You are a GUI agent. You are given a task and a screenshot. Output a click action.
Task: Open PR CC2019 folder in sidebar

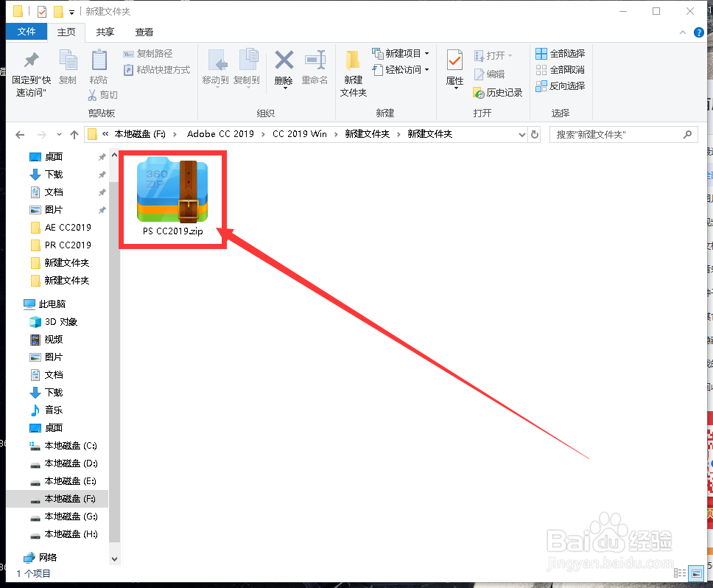coord(68,245)
